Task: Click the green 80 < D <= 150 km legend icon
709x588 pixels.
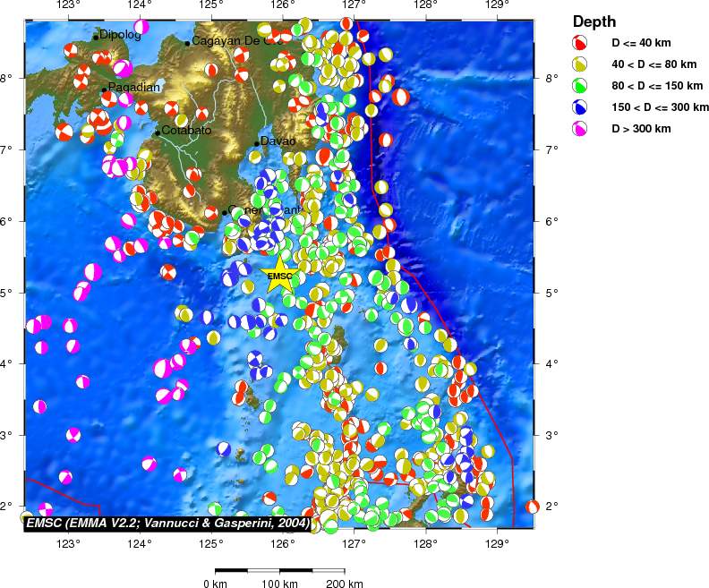Action: [x=581, y=86]
